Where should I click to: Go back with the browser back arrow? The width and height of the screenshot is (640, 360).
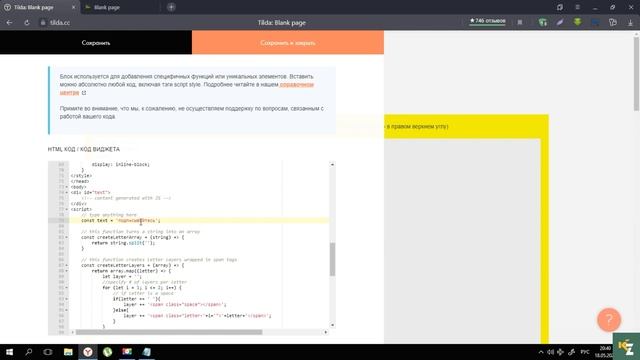pos(9,22)
